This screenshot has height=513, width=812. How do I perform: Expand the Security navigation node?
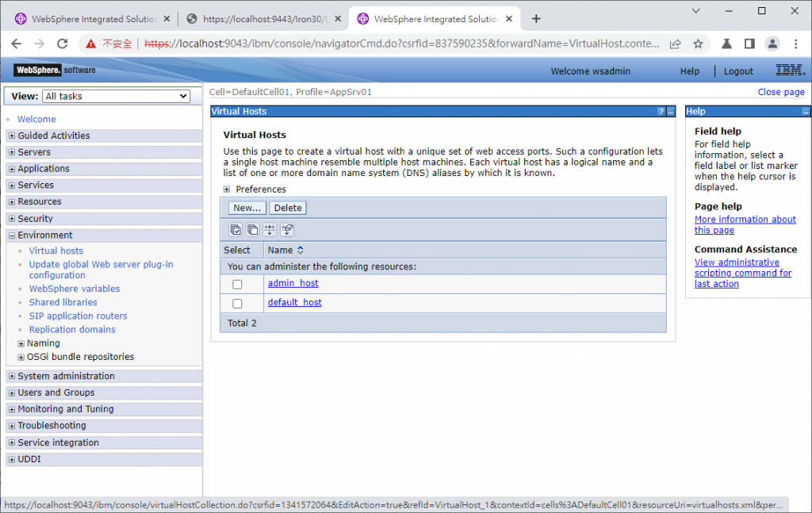[x=12, y=219]
